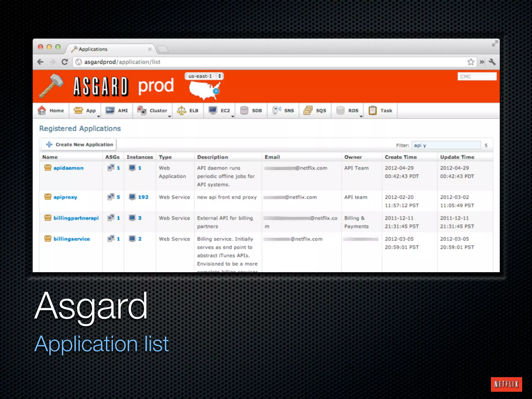Close the Applications browser tab

tap(150, 49)
